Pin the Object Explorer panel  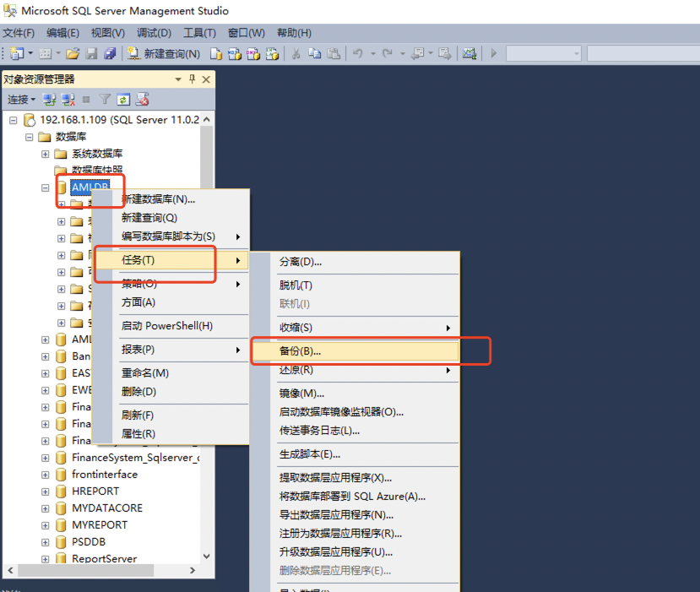[193, 79]
